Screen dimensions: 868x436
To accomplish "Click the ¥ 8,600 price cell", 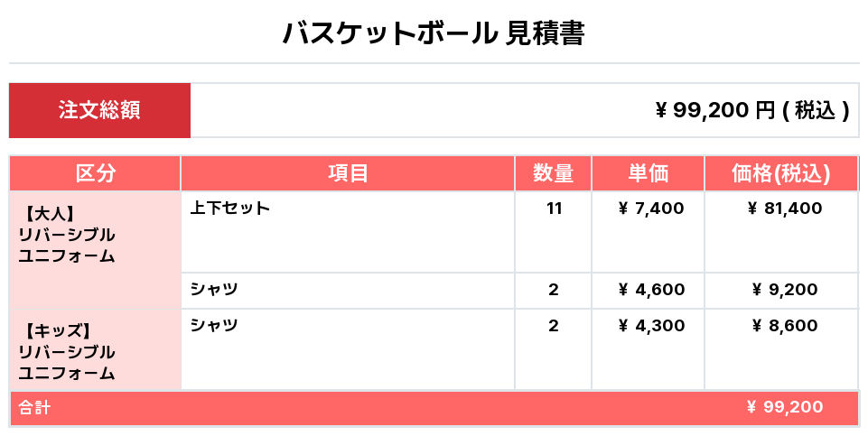I will 785,326.
